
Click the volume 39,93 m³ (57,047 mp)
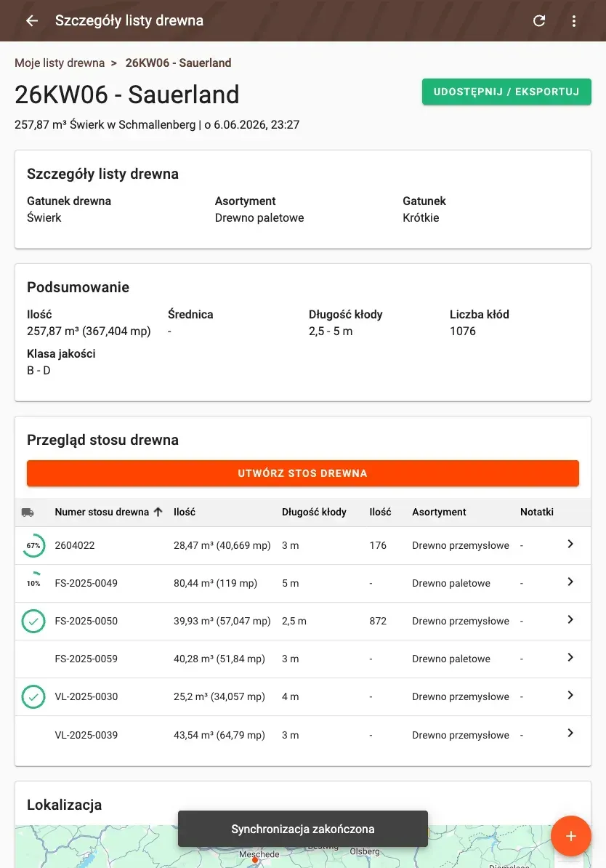point(222,621)
